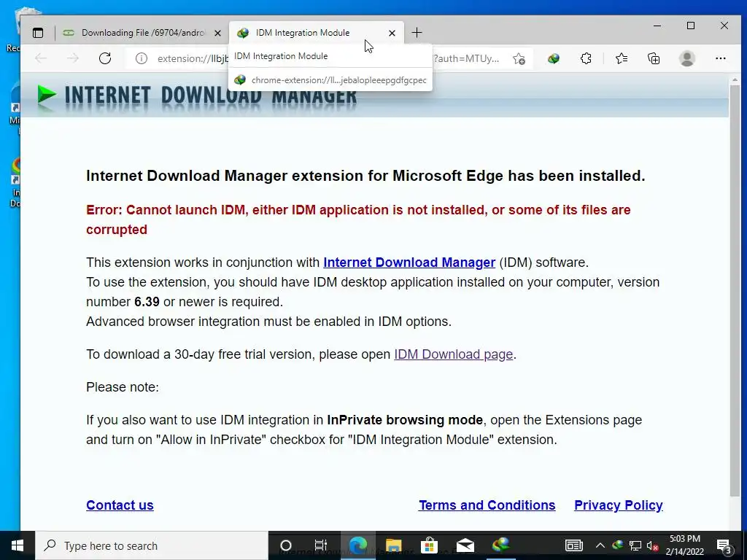Close the Downloading File tab
The width and height of the screenshot is (747, 560).
point(217,33)
